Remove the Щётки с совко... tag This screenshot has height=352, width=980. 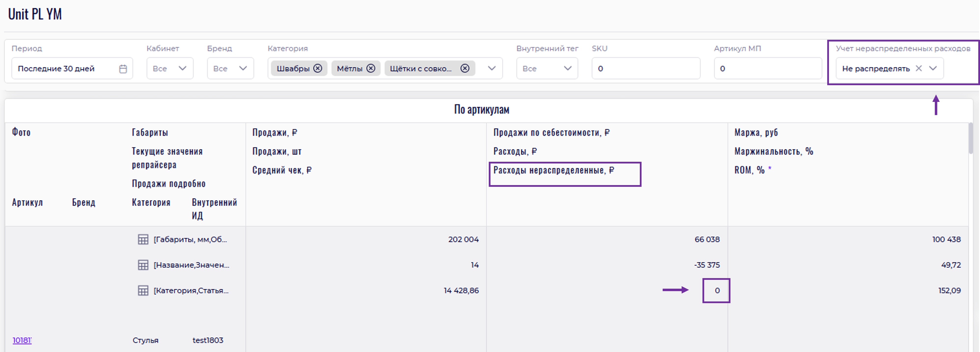pos(464,68)
